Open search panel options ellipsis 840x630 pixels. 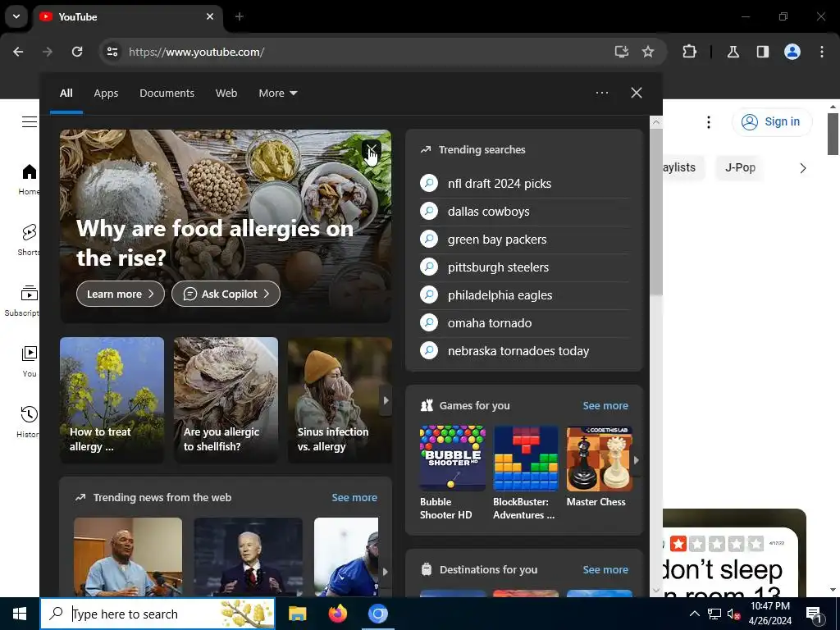click(602, 93)
